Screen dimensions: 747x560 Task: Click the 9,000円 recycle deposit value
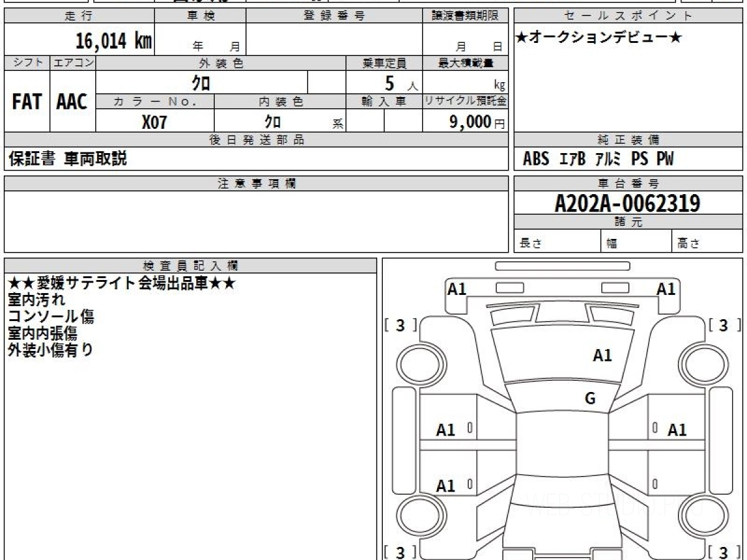click(477, 122)
